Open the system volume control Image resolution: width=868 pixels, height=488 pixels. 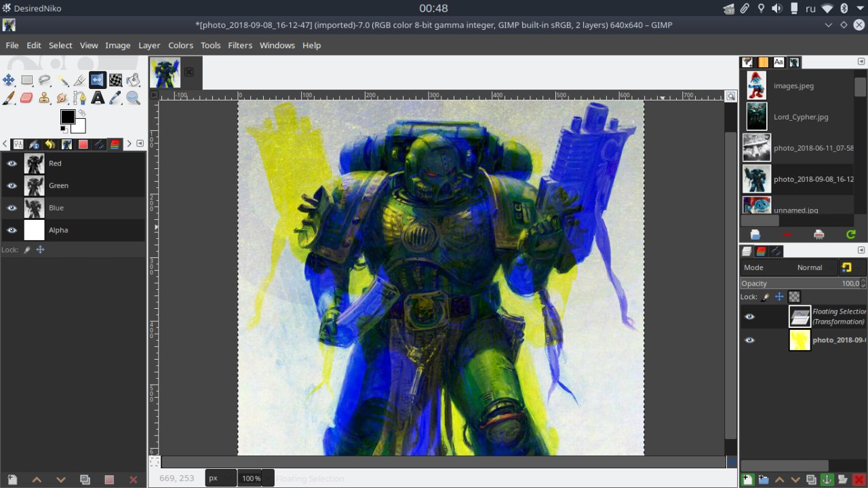pos(776,8)
